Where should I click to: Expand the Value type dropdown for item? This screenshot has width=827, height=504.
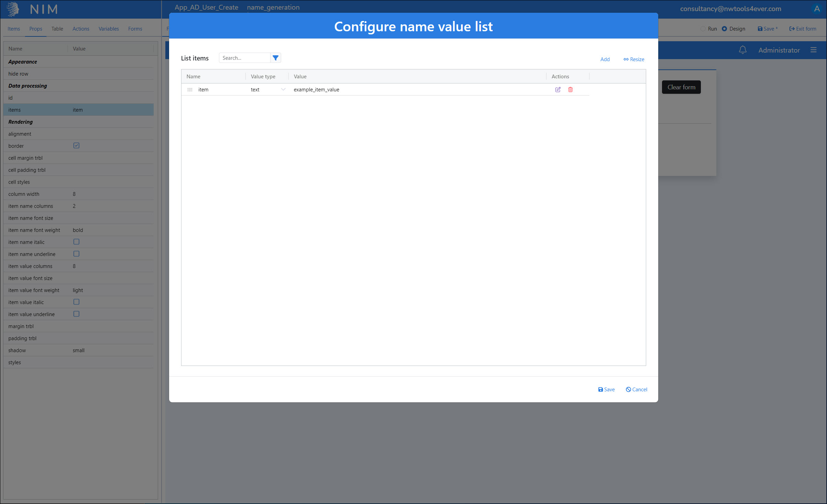[283, 90]
